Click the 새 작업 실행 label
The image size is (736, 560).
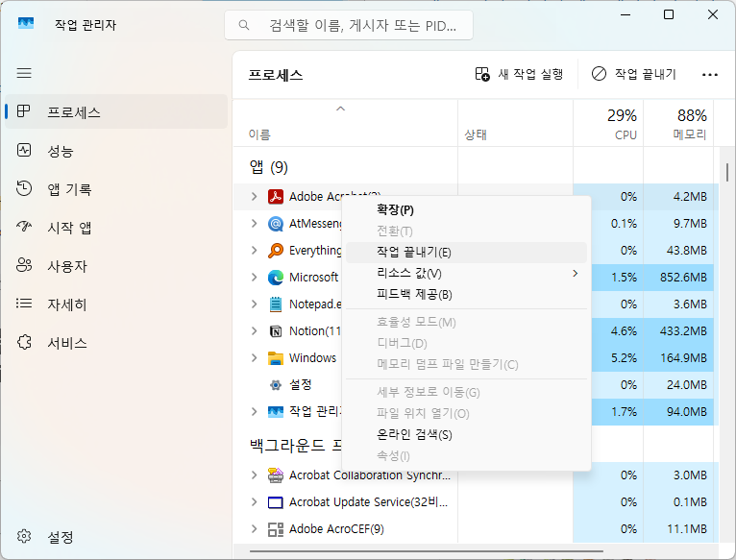pos(530,74)
